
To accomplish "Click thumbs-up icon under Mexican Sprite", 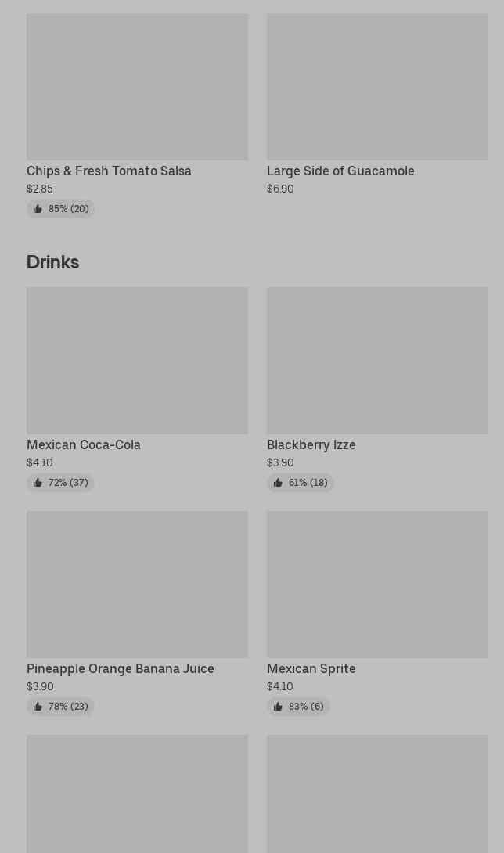I will 278,707.
